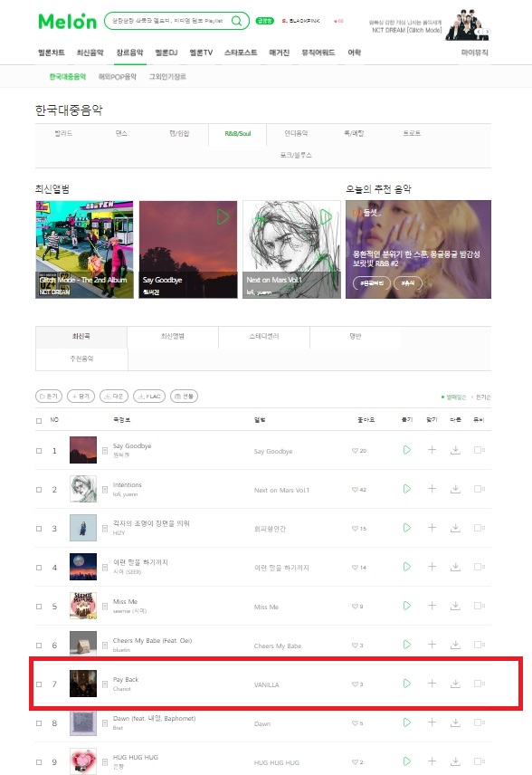Play the song Say Goodbye

[406, 450]
